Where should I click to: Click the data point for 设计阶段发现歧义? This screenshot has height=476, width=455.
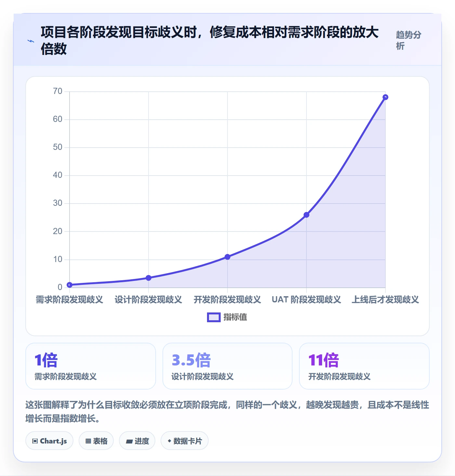tap(149, 278)
